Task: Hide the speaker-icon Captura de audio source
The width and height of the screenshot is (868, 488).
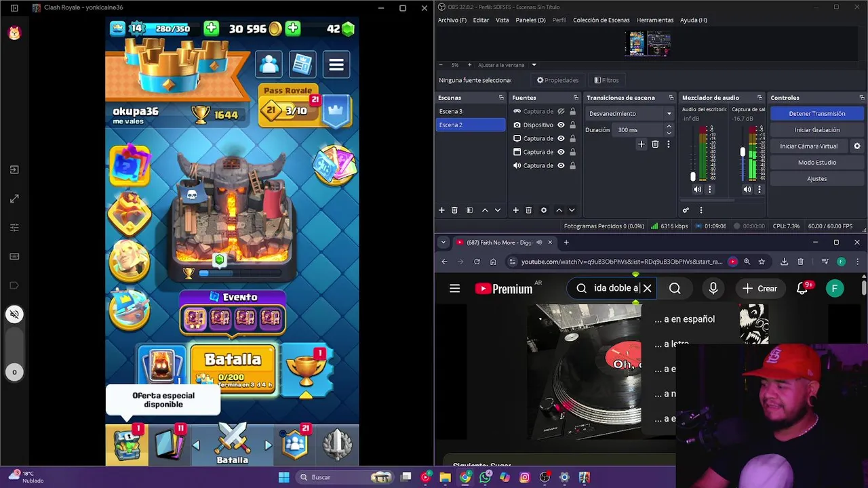Action: [561, 165]
